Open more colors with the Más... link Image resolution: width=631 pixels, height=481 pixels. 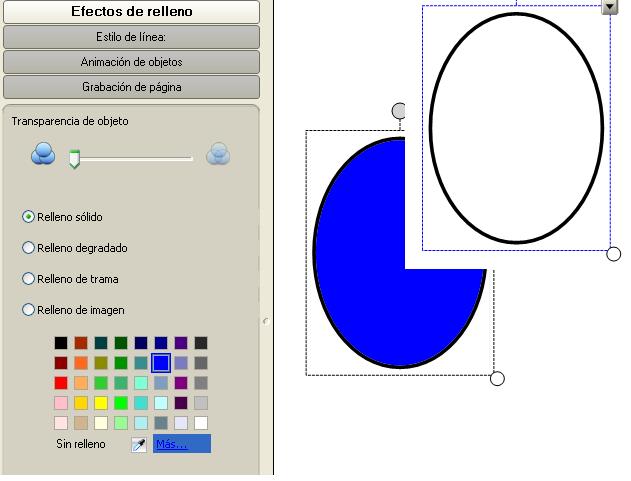172,444
